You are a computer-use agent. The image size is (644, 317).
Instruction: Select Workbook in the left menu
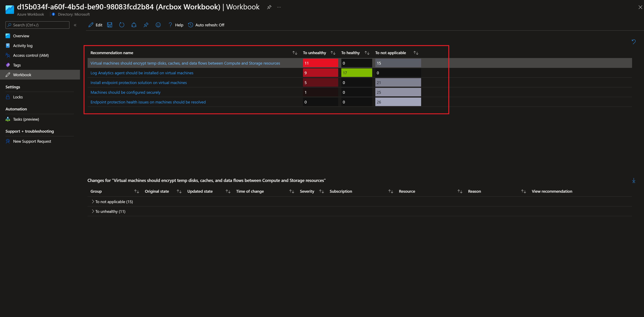click(x=40, y=75)
